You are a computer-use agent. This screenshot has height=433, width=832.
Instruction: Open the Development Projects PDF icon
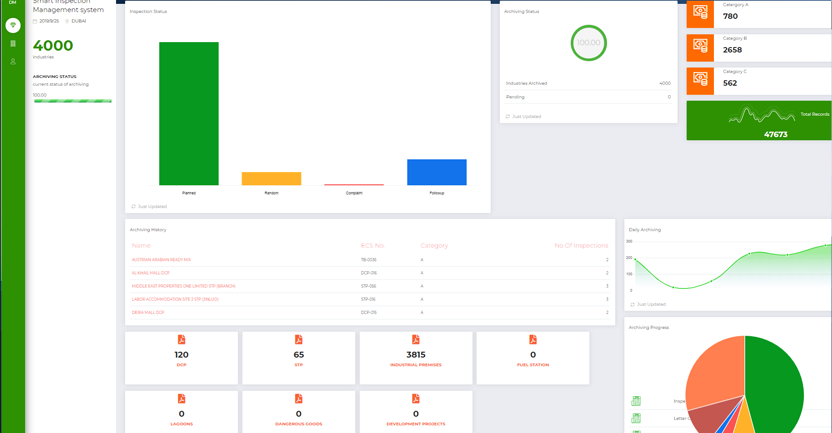pos(415,399)
